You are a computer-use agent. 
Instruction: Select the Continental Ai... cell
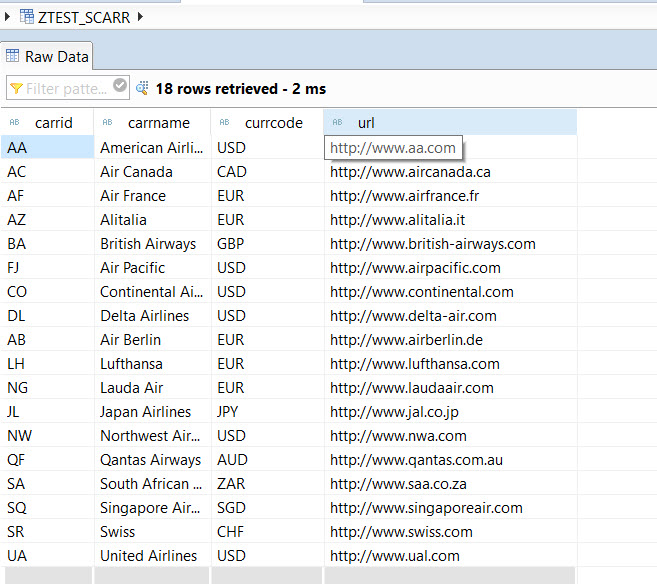[153, 292]
